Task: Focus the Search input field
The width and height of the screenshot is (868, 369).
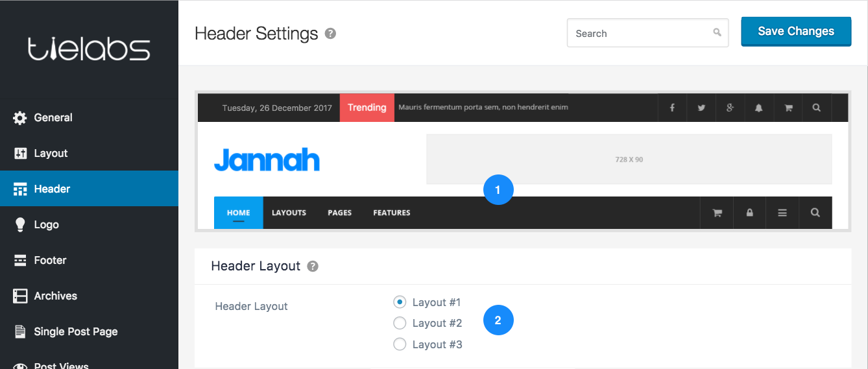Action: (x=647, y=33)
